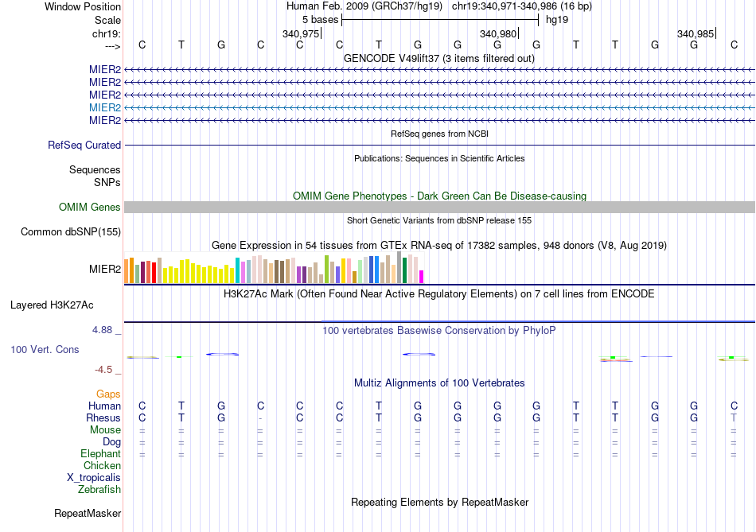
Task: Click the MIER2 label beside GTEx bar chart
Action: pos(104,269)
